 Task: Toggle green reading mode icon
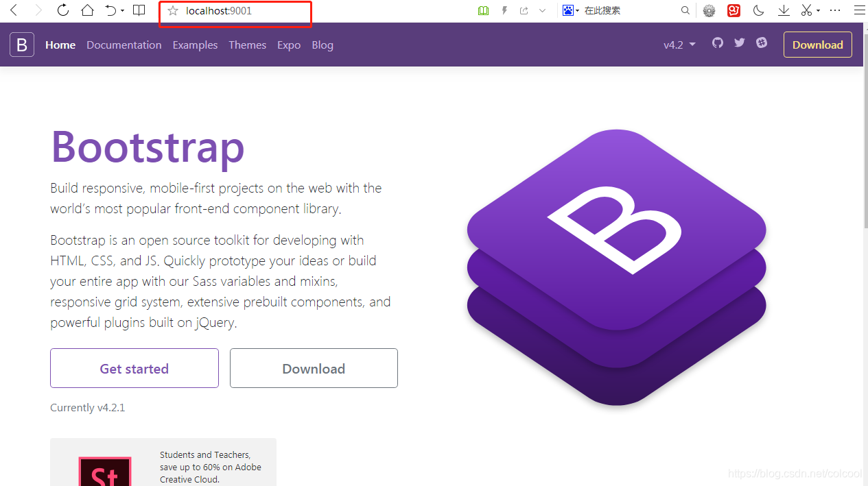point(483,11)
